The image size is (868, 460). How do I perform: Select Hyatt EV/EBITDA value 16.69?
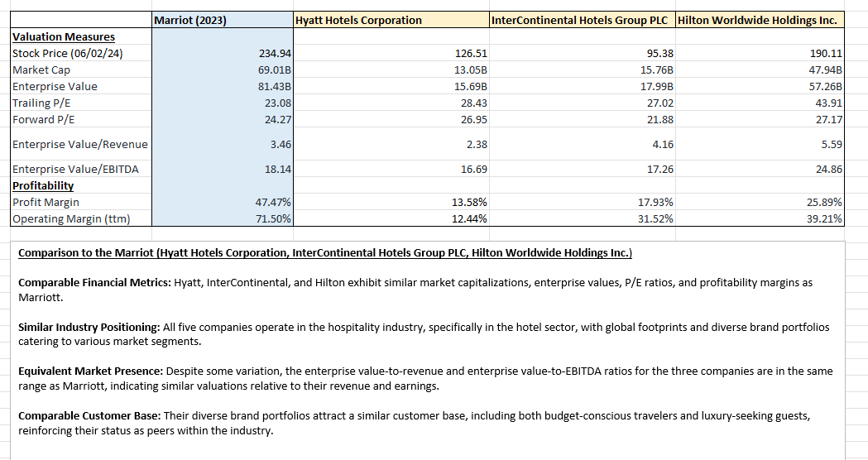[x=391, y=170]
